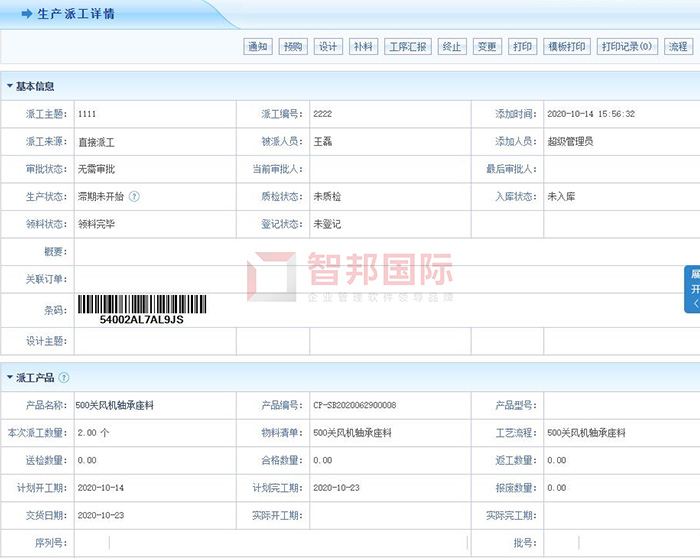Click the 预购 button
This screenshot has width=700, height=560.
tap(292, 47)
